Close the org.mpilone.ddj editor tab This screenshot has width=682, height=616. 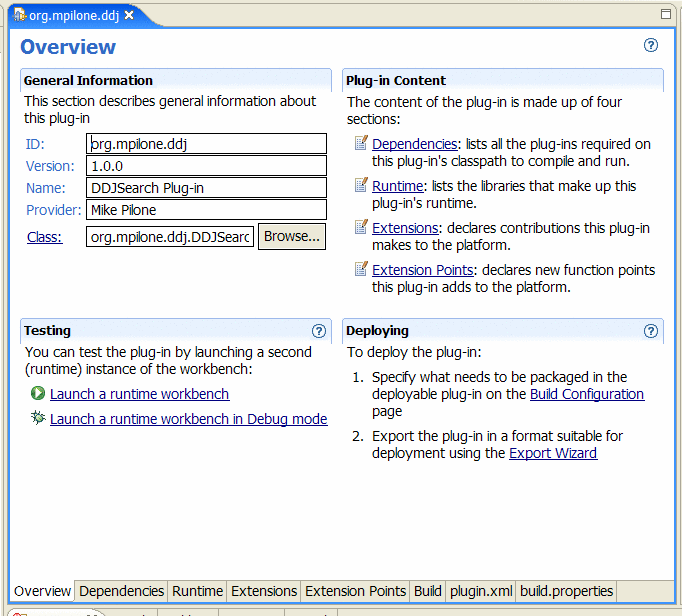129,15
